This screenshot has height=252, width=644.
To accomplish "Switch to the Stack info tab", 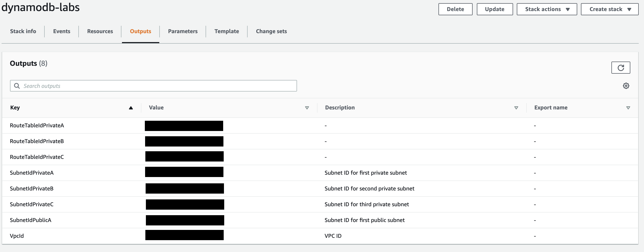I will pyautogui.click(x=23, y=31).
